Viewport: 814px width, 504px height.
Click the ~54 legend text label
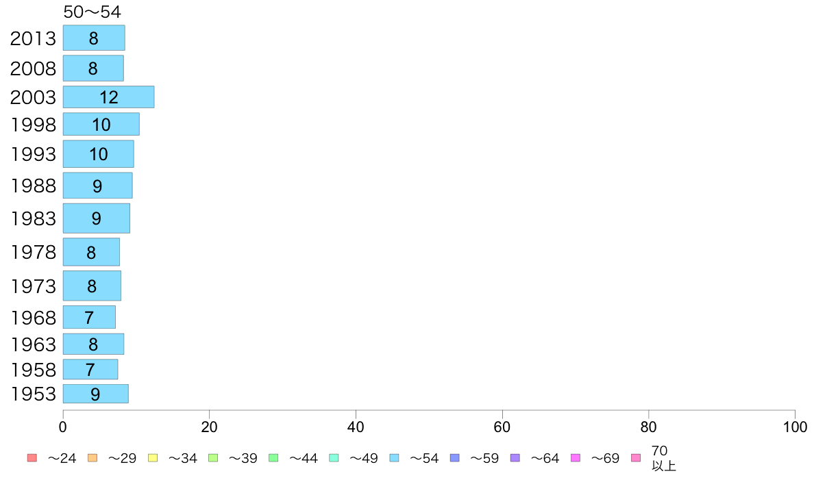[424, 458]
